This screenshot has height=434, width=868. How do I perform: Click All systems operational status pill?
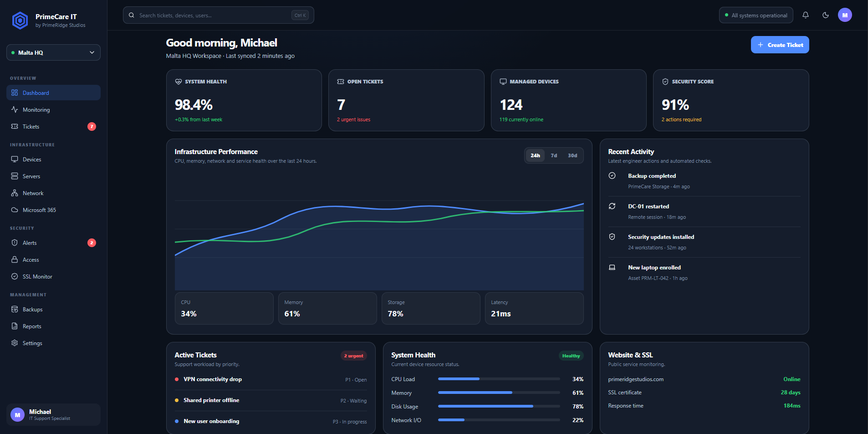(756, 15)
